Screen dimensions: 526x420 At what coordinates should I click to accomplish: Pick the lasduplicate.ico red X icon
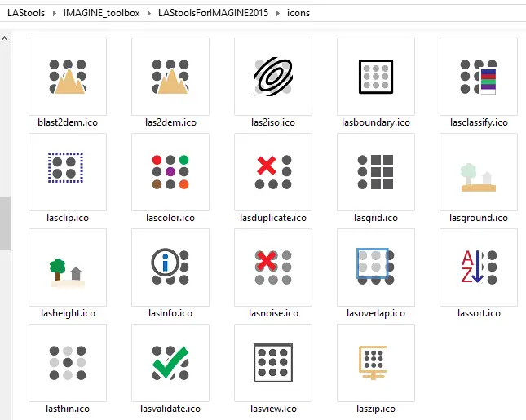click(273, 172)
